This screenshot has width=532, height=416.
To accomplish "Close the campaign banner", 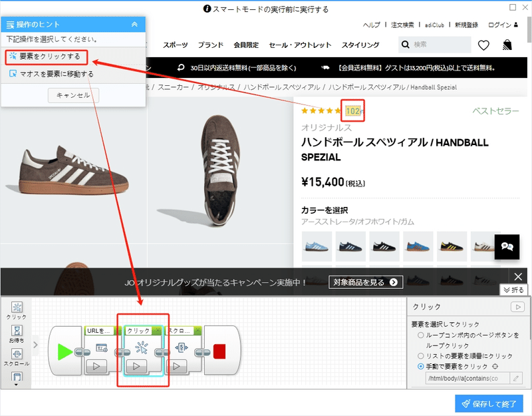I will click(x=518, y=277).
